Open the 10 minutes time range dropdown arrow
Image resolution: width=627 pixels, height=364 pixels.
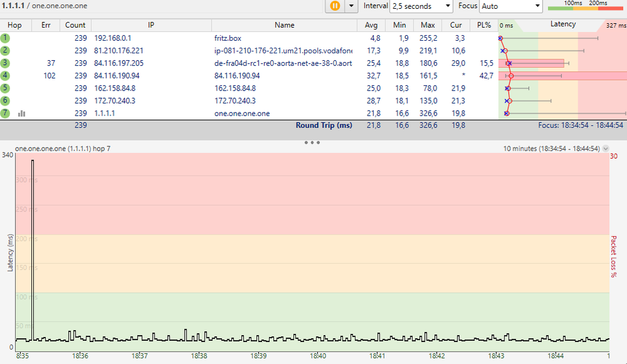coord(606,149)
